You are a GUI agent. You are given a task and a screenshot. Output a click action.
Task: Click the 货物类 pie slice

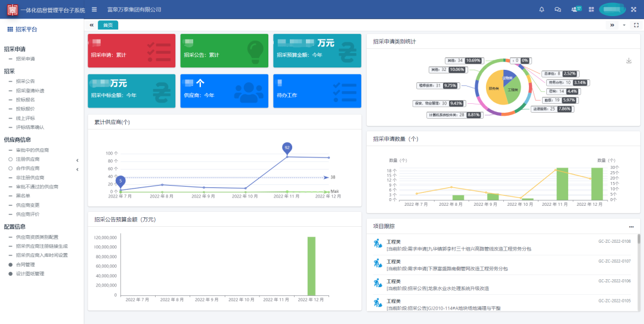[x=509, y=76]
